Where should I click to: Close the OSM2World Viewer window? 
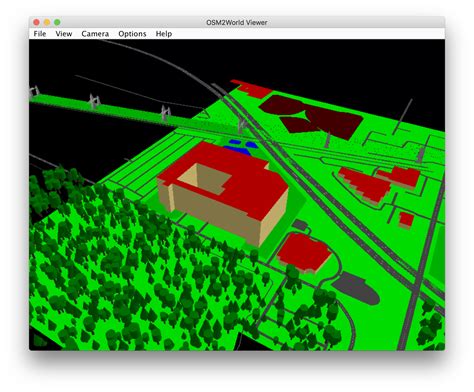tap(37, 22)
